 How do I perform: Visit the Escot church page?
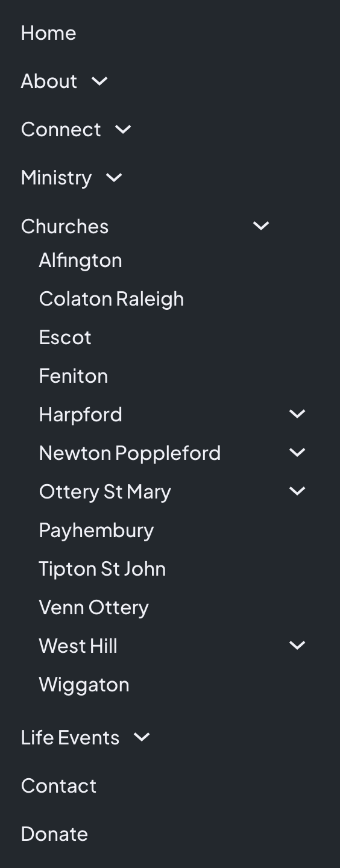65,337
